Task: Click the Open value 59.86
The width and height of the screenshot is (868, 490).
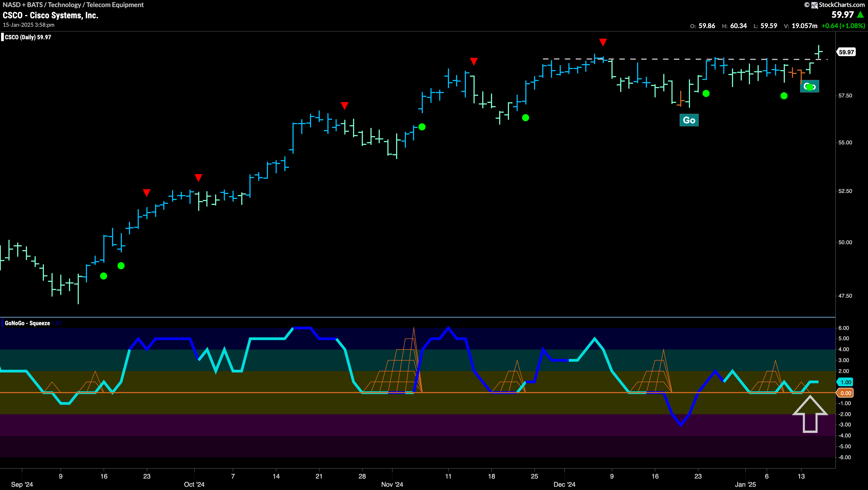Action: pos(707,26)
